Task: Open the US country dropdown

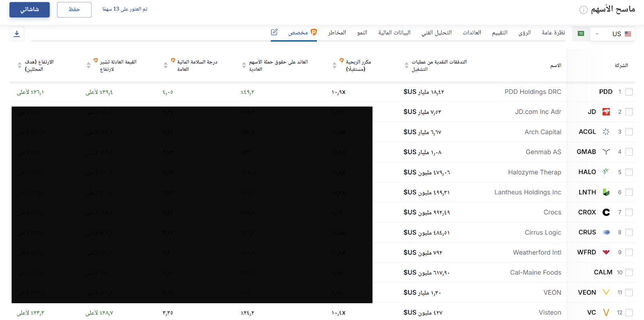Action: click(x=613, y=34)
